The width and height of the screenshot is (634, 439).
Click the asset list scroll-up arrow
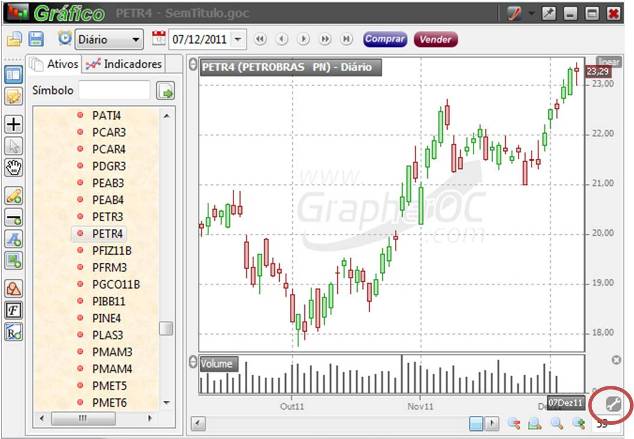(x=166, y=116)
